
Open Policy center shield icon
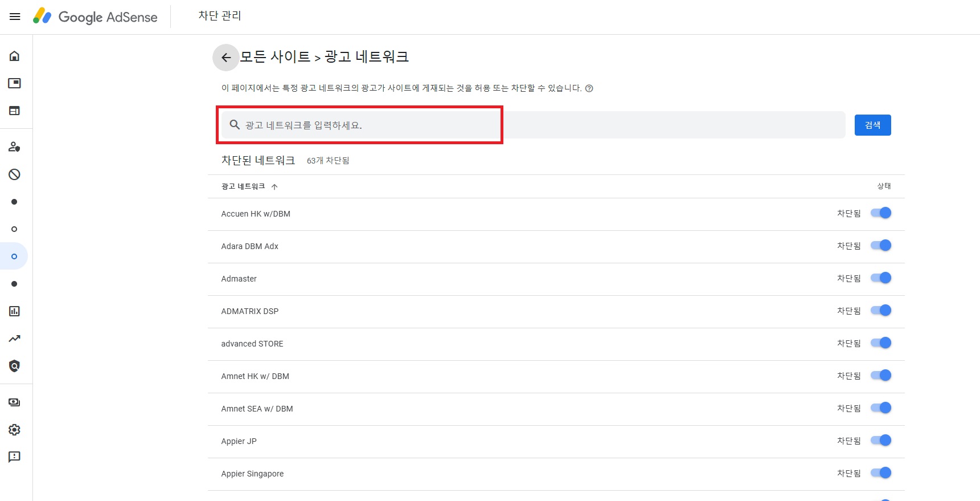[x=14, y=366]
